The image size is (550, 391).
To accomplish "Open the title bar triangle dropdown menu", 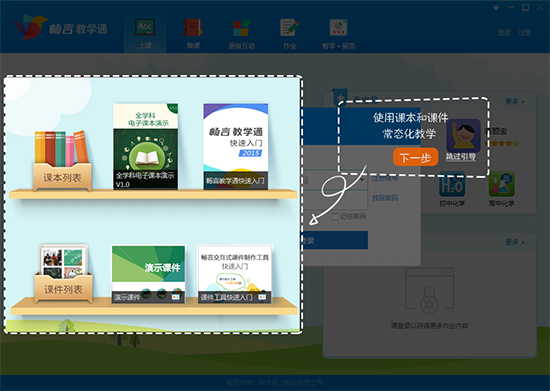I will [x=496, y=8].
